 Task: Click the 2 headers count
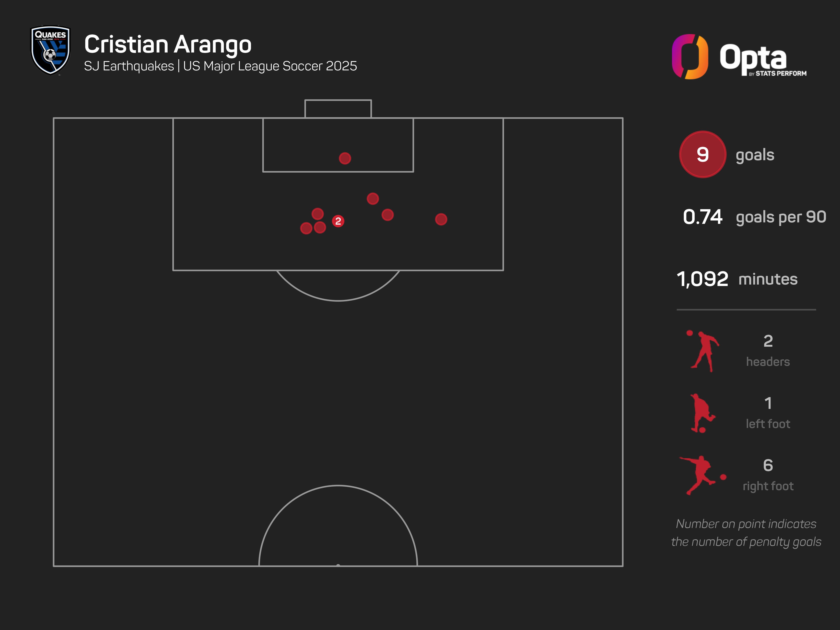click(768, 341)
